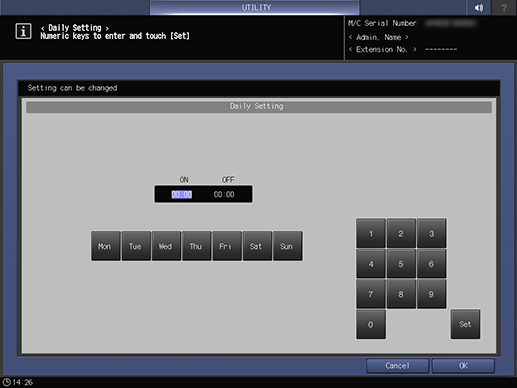Click the OFF label above time field

[228, 180]
